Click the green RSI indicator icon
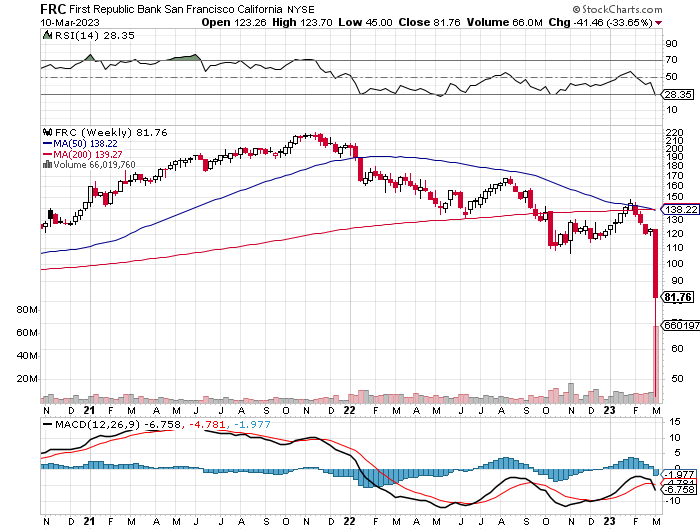The width and height of the screenshot is (700, 530). (47, 35)
